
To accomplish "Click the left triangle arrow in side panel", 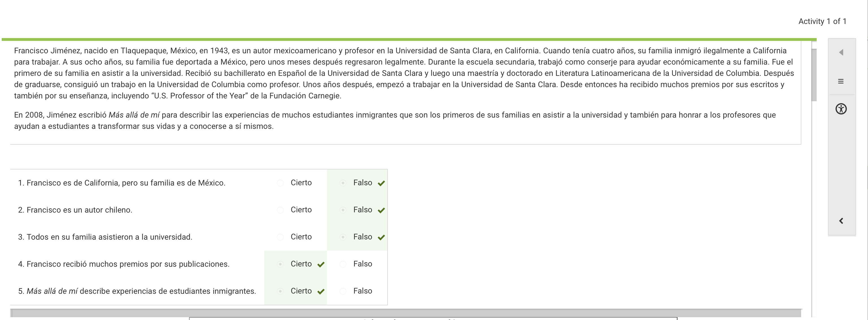I will click(841, 52).
